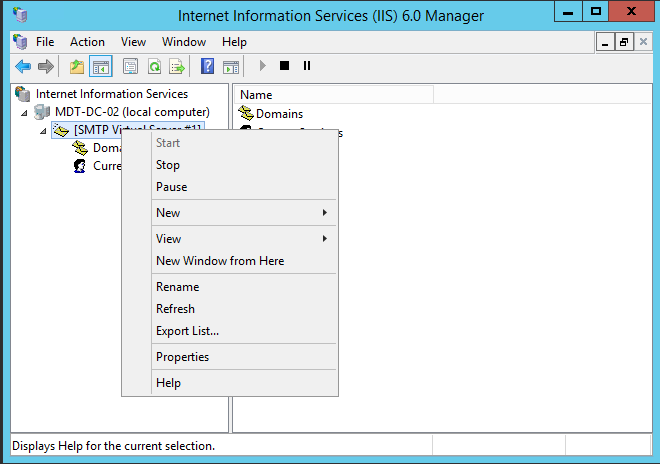Click the Stop item square toolbar button
Screen dimensions: 660x464
pos(285,66)
